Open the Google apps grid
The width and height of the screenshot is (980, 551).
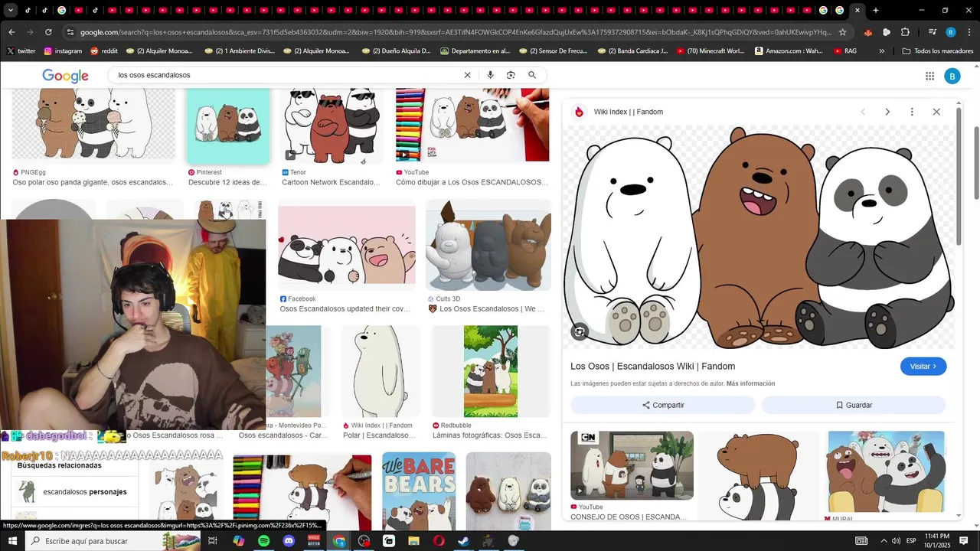929,76
